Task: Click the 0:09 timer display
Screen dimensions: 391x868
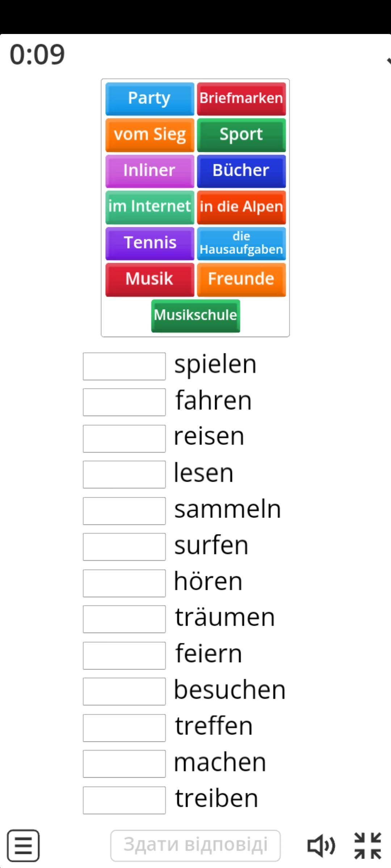Action: 37,54
